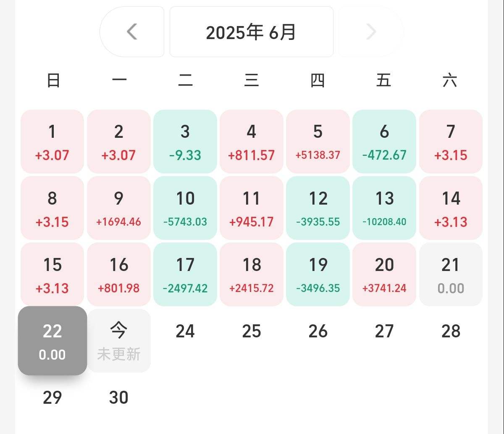Select June 18 showing +2415.72
This screenshot has height=434, width=504.
pos(252,274)
